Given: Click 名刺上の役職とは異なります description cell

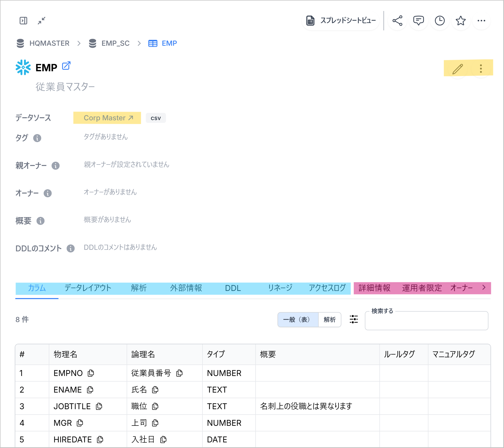Looking at the screenshot, I should tap(317, 406).
